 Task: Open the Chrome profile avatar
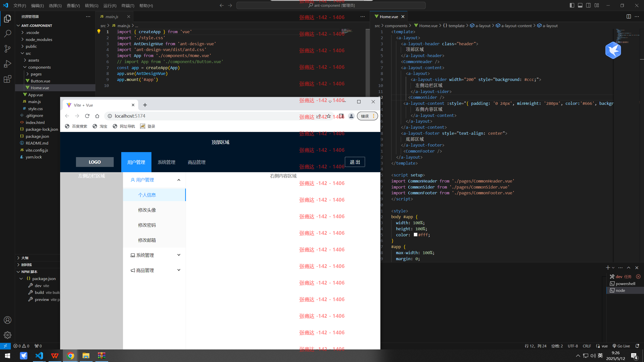351,116
